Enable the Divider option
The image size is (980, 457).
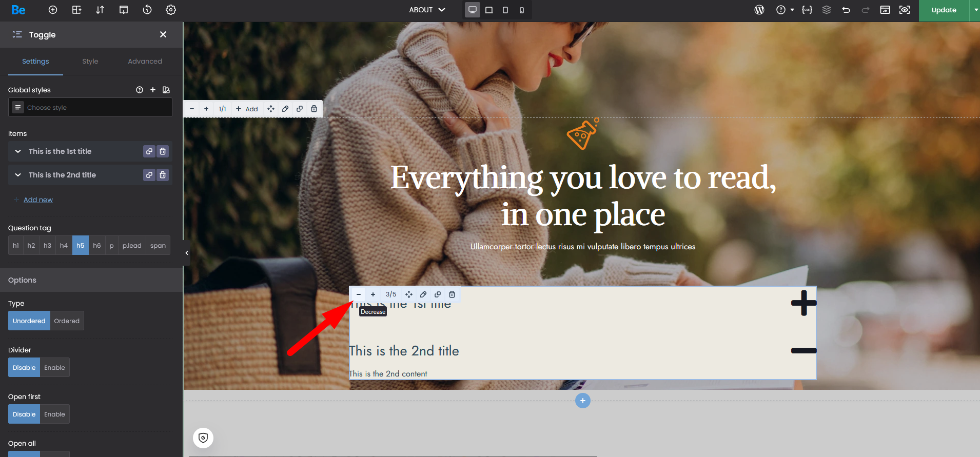pos(54,368)
